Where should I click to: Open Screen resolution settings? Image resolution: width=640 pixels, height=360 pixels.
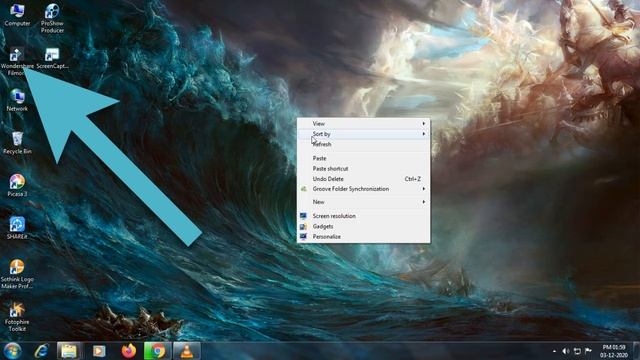(x=363, y=216)
